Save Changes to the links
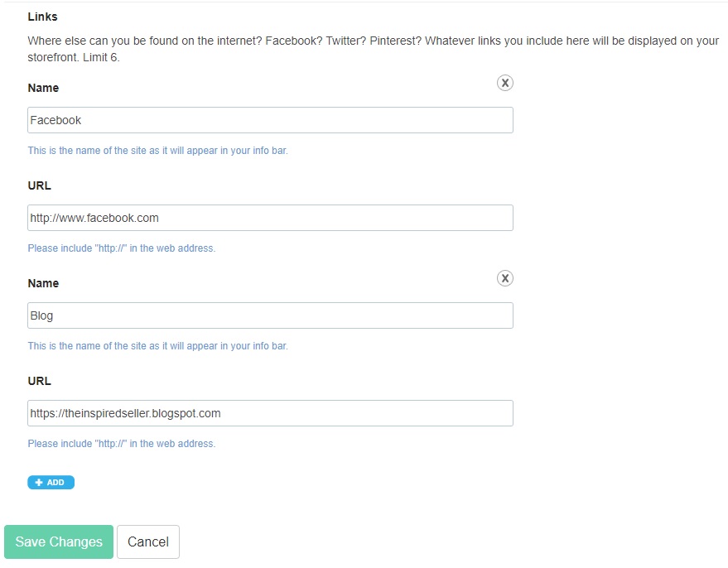Screen dimensions: 728x568 pyautogui.click(x=59, y=542)
